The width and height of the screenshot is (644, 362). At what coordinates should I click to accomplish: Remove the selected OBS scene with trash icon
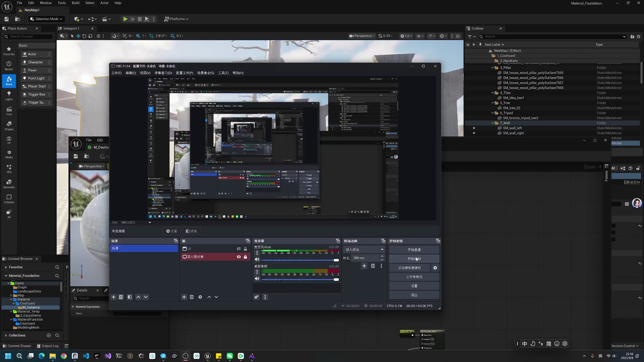coord(121,297)
